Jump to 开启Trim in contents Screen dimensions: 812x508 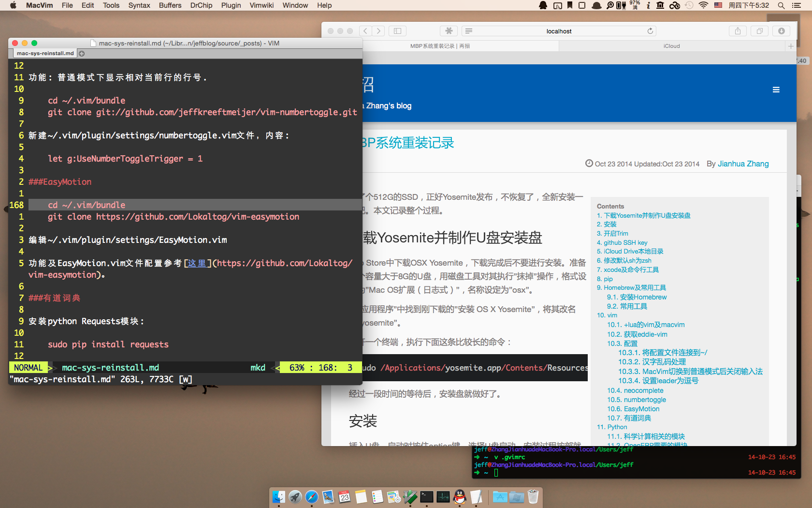pyautogui.click(x=612, y=233)
